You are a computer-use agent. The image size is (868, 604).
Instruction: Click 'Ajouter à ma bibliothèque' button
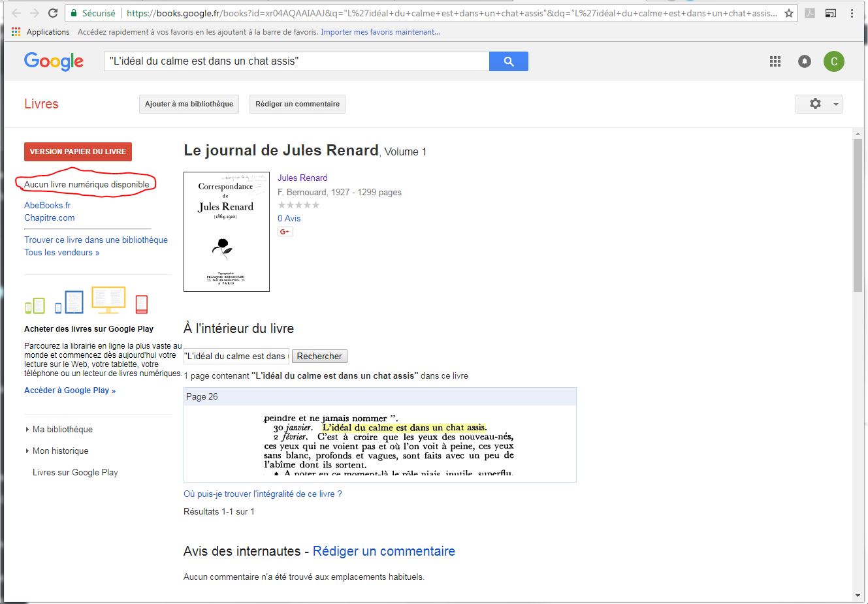[189, 104]
